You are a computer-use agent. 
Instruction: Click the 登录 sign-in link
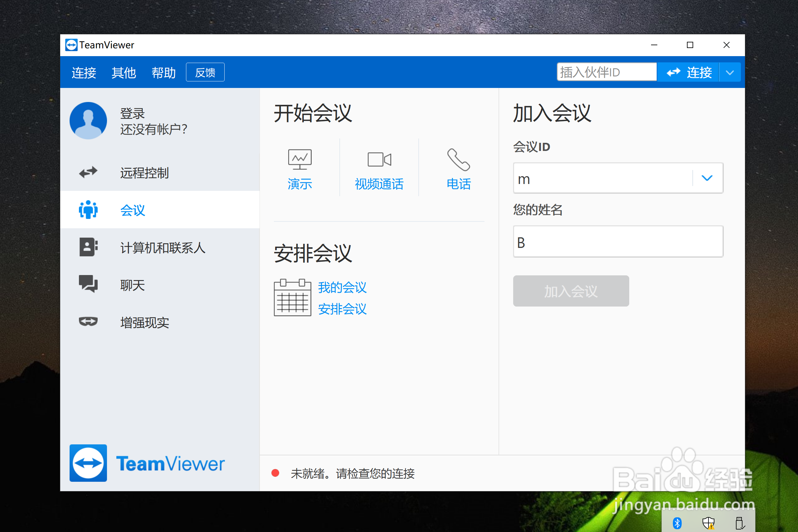(133, 113)
